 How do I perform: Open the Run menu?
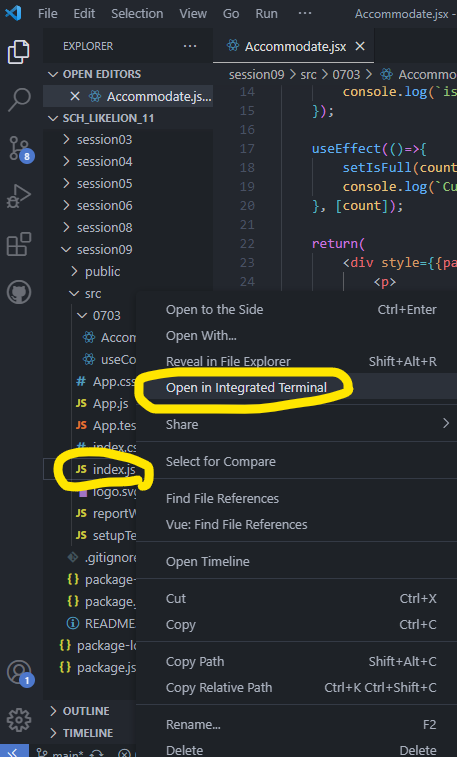266,14
